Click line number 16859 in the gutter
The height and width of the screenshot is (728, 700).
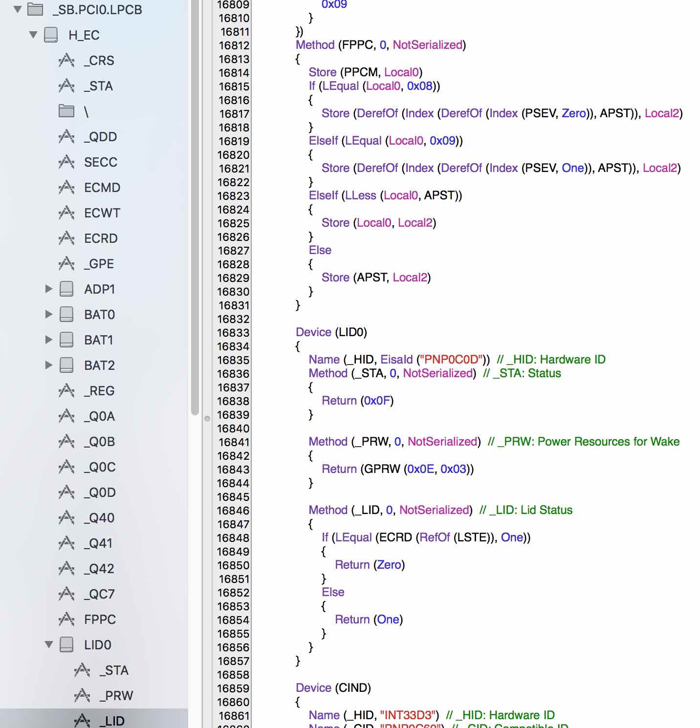[x=234, y=688]
